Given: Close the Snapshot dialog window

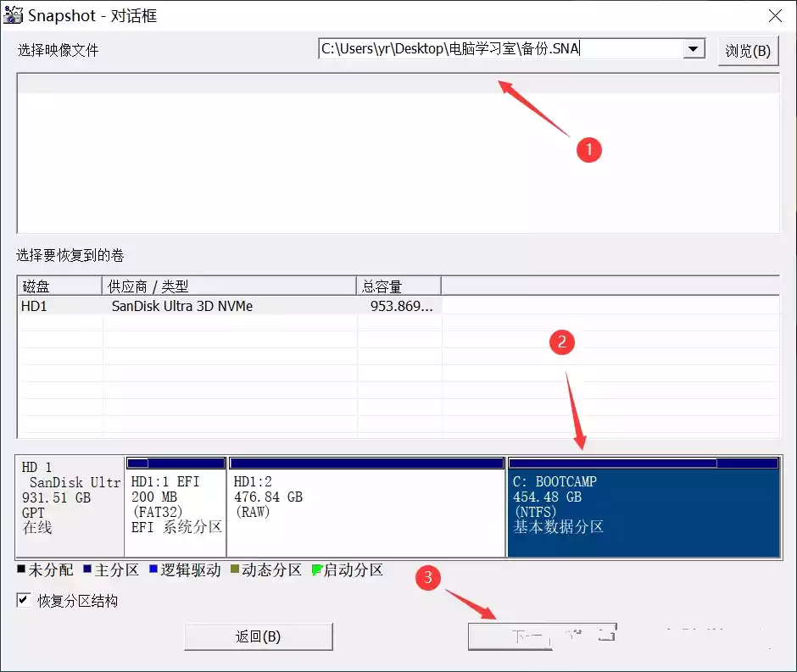Looking at the screenshot, I should 774,16.
